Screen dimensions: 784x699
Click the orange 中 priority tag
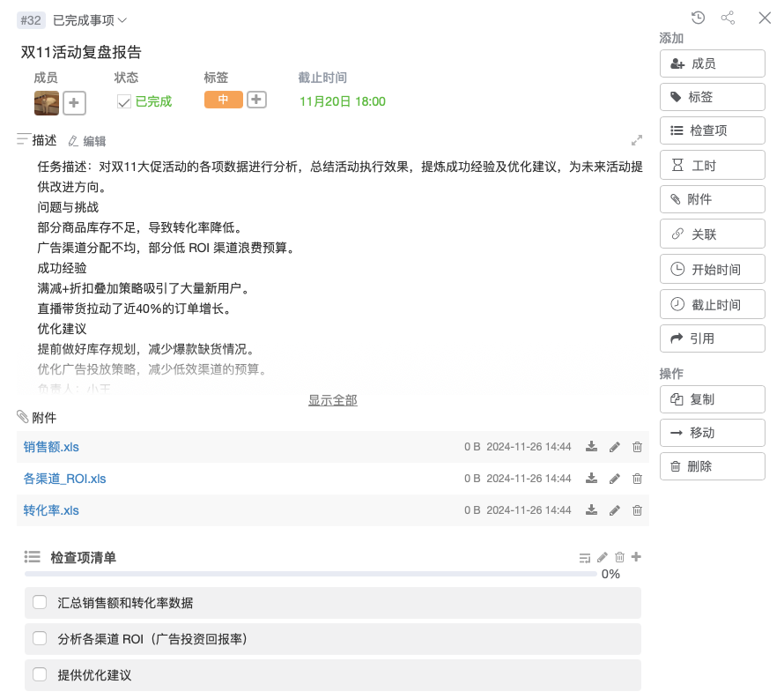(x=223, y=100)
